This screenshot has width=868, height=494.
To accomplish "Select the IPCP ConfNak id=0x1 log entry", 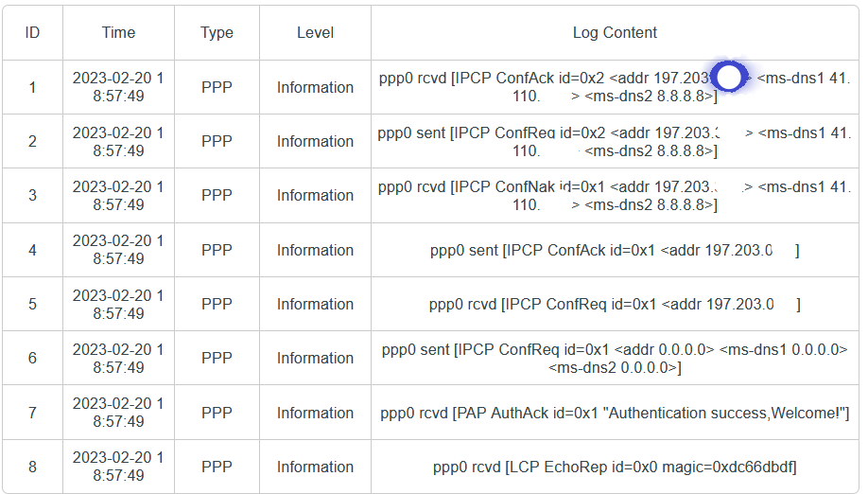I will pos(615,196).
